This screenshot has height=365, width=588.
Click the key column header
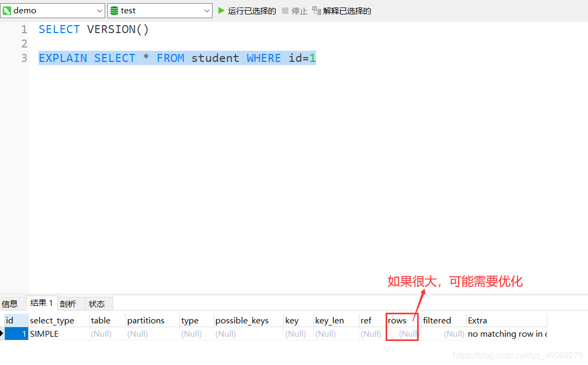coord(299,320)
